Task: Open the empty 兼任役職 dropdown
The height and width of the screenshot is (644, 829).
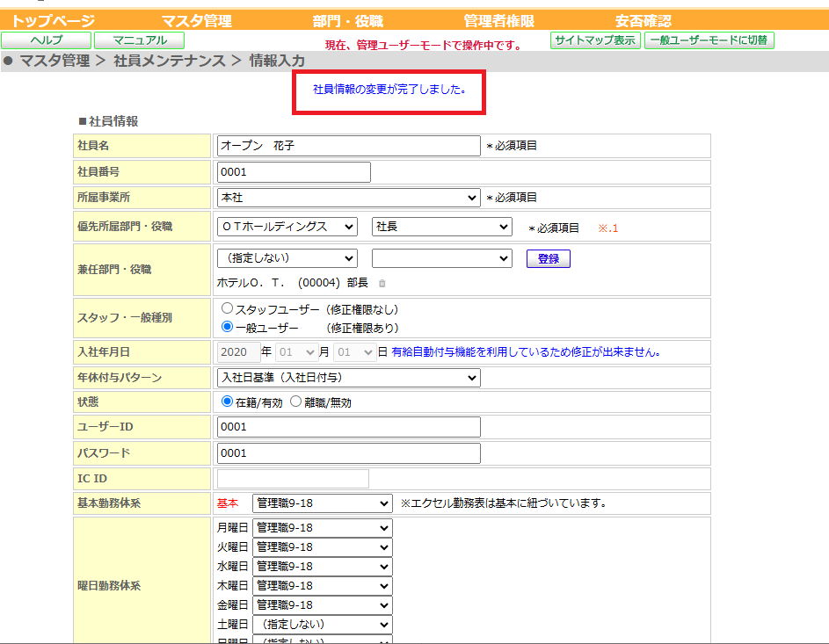Action: [442, 258]
